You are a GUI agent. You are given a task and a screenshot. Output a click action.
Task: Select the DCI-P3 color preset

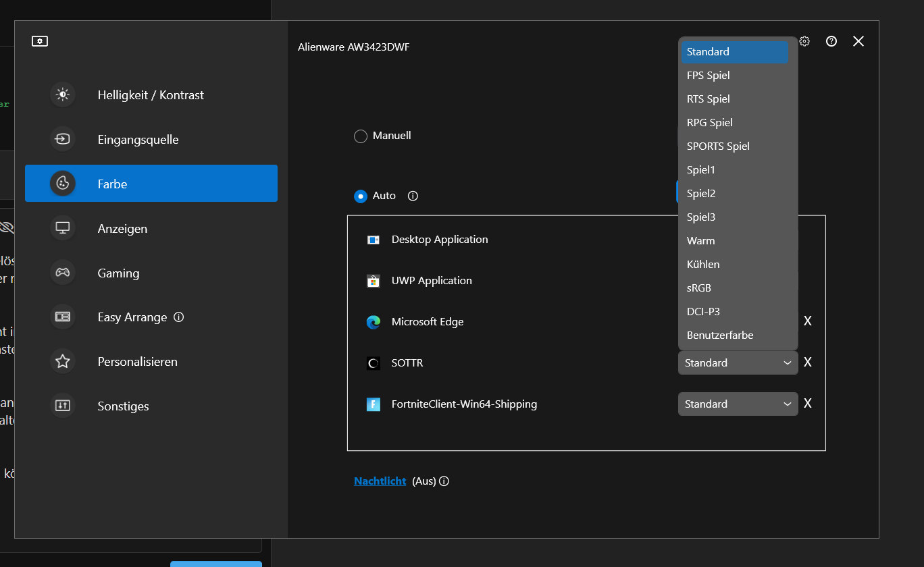click(x=735, y=312)
